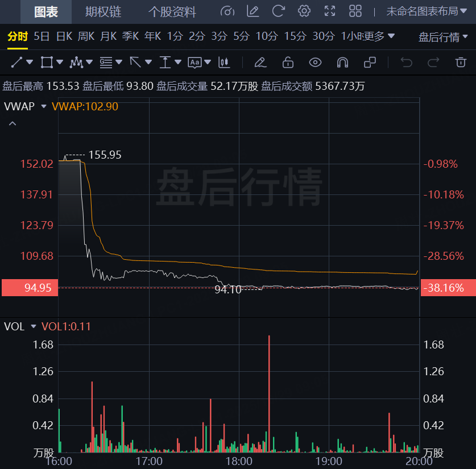
Task: Collapse the chart pane with the caret
Action: click(13, 123)
